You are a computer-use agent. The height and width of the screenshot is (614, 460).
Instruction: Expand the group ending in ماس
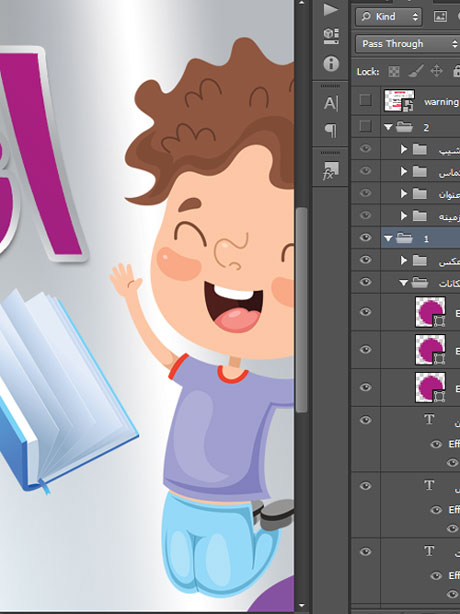(x=404, y=171)
